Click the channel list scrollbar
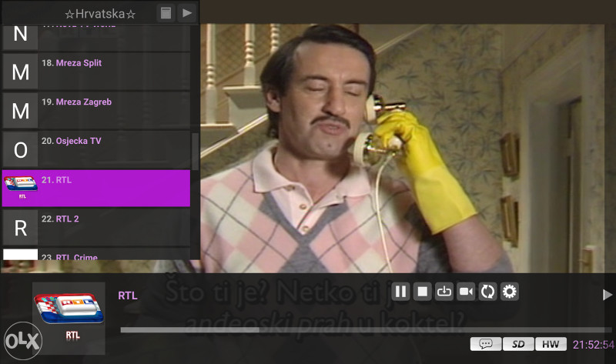Image resolution: width=616 pixels, height=364 pixels. 195,151
